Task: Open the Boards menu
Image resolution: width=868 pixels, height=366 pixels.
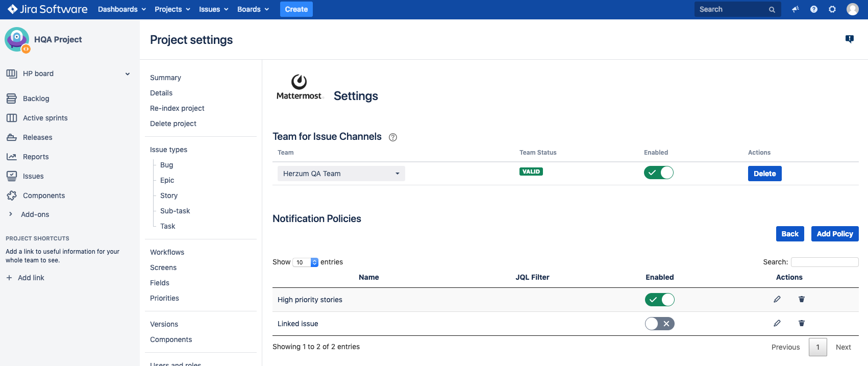Action: click(x=253, y=9)
